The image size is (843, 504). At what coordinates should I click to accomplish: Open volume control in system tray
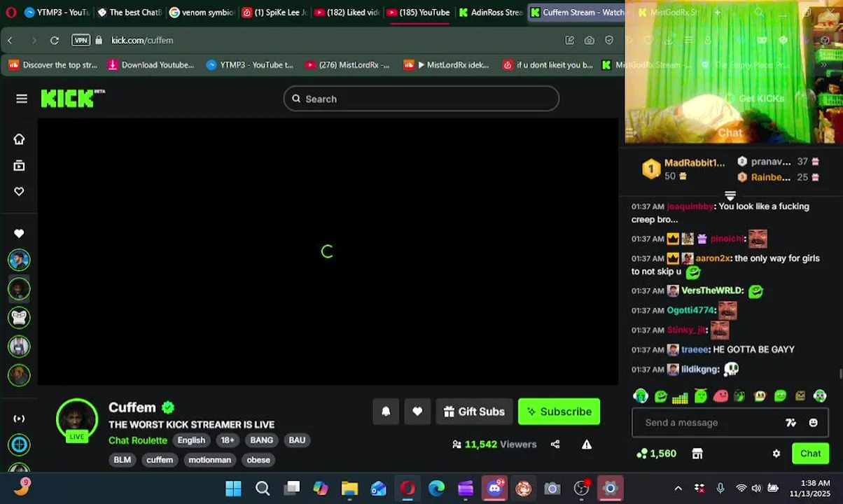coord(757,488)
